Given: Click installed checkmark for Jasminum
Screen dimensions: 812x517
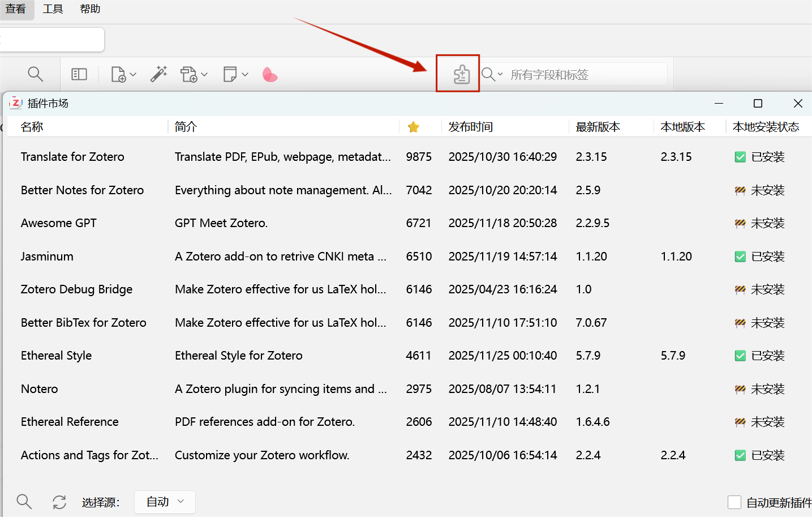Looking at the screenshot, I should click(740, 257).
